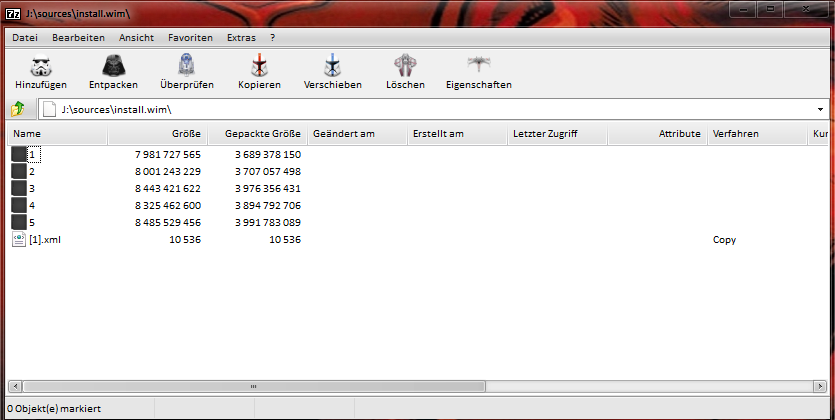Go up one folder with green arrow

point(18,109)
